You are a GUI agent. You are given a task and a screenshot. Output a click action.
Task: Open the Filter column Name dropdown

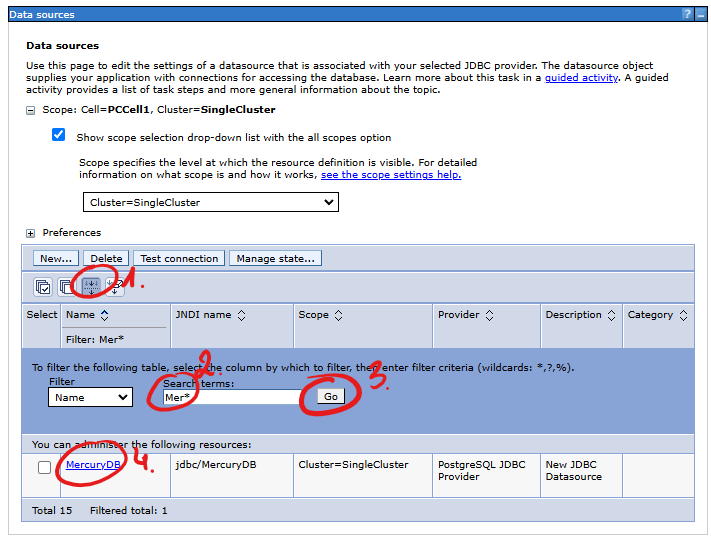click(91, 397)
